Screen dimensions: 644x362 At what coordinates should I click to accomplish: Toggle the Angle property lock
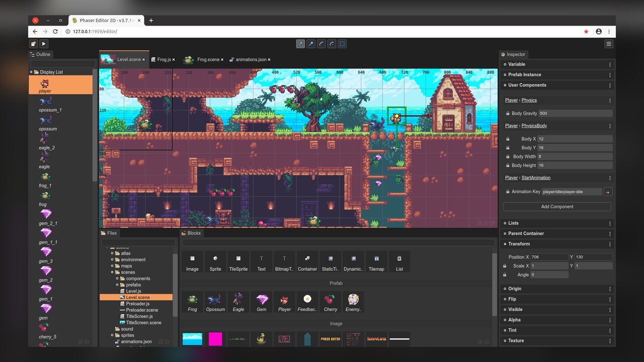505,275
